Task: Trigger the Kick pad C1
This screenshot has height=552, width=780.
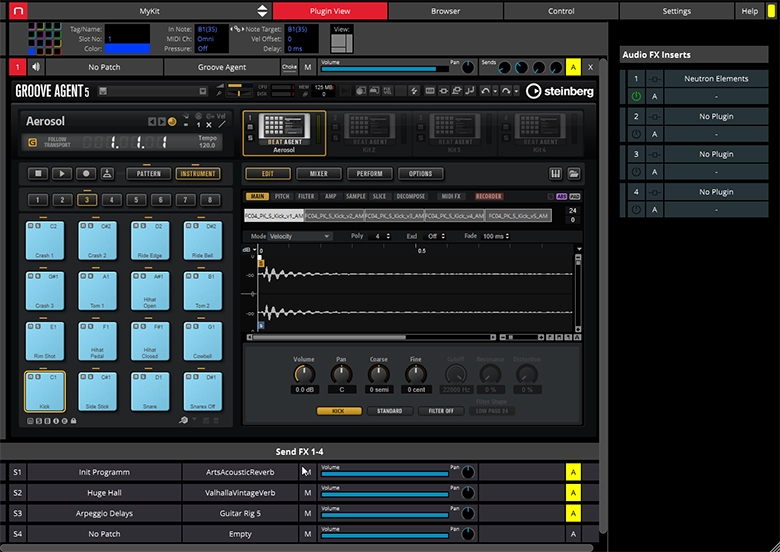Action: 45,393
